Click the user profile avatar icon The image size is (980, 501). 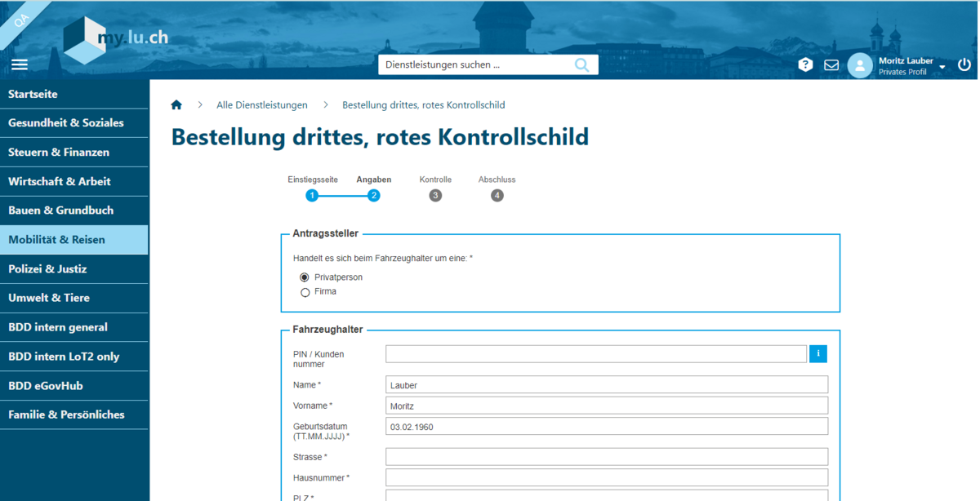click(x=860, y=65)
